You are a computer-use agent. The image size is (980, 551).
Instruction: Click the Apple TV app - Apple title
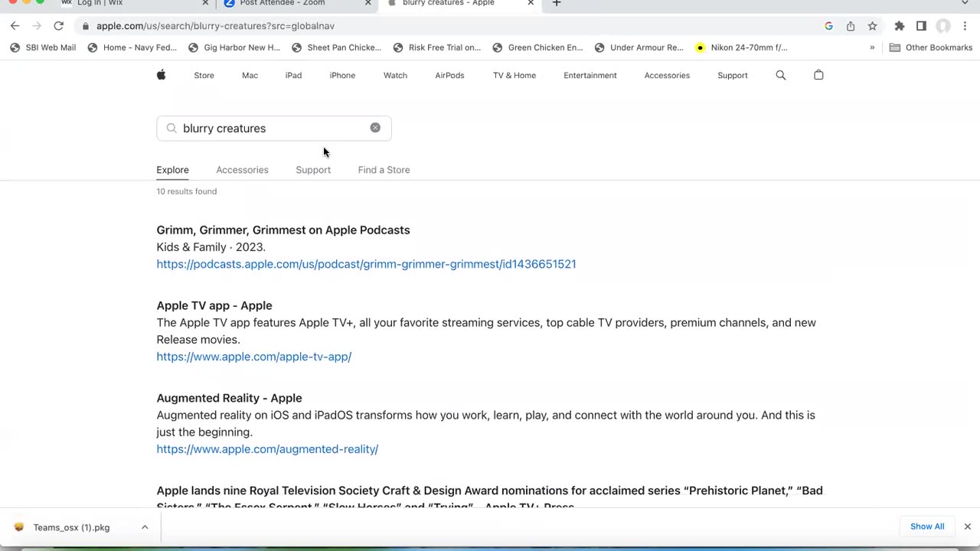214,305
